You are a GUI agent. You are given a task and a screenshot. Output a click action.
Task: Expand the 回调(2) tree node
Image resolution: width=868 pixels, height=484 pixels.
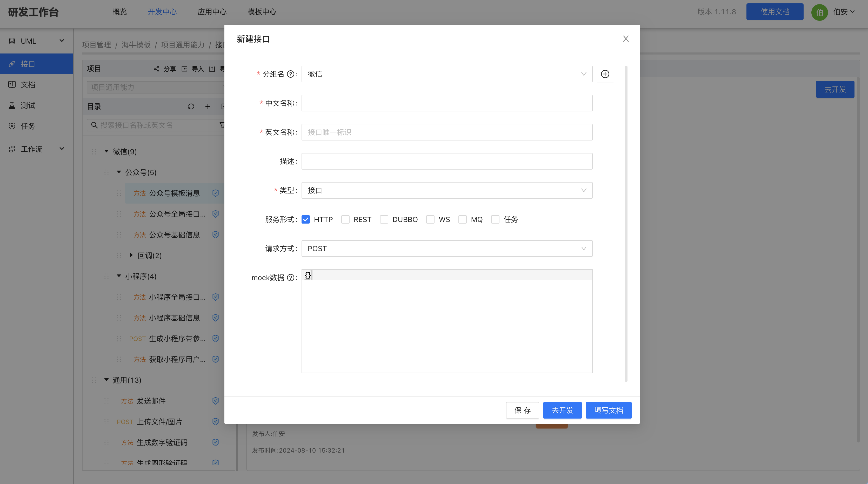(131, 255)
